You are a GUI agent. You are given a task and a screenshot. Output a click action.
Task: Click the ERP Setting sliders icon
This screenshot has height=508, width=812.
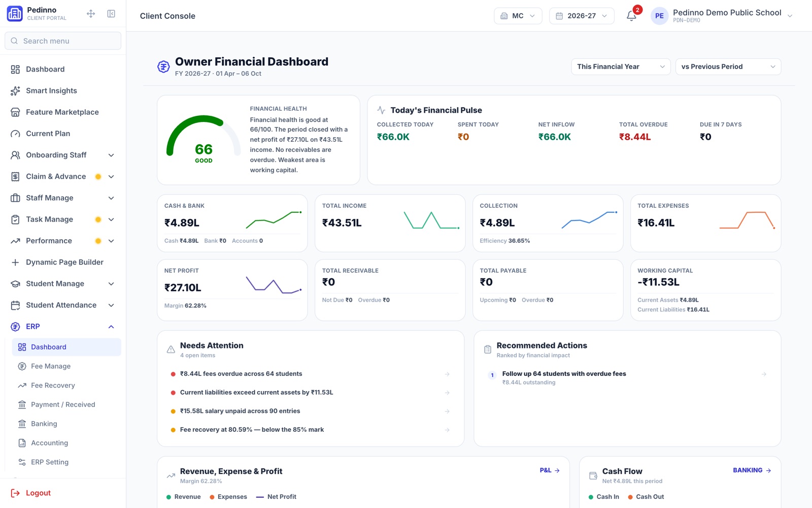tap(22, 462)
